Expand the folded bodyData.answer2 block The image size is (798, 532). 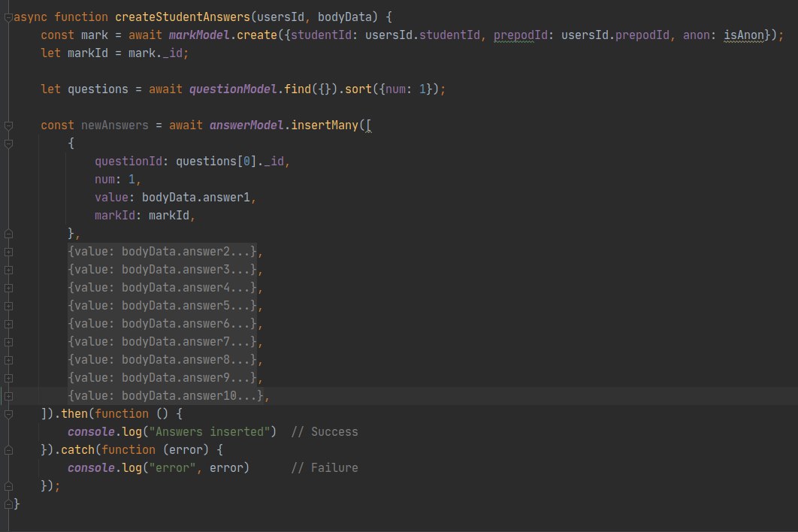pyautogui.click(x=9, y=252)
